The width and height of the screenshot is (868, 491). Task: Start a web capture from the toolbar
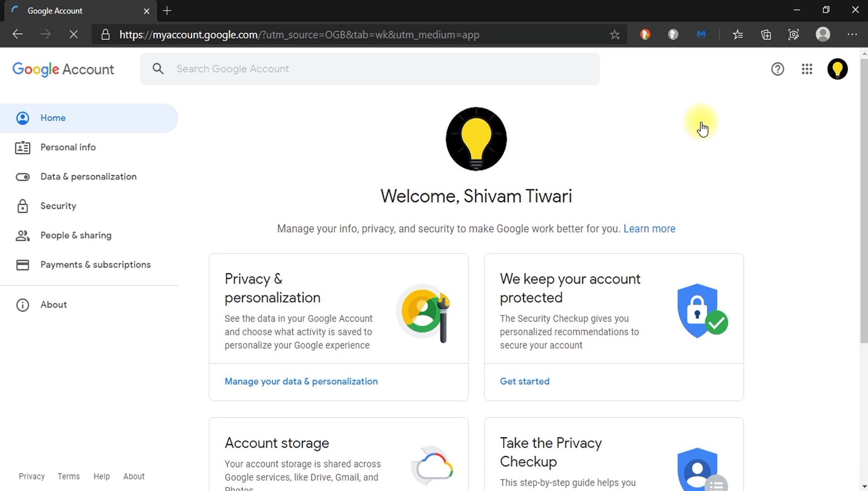(794, 34)
